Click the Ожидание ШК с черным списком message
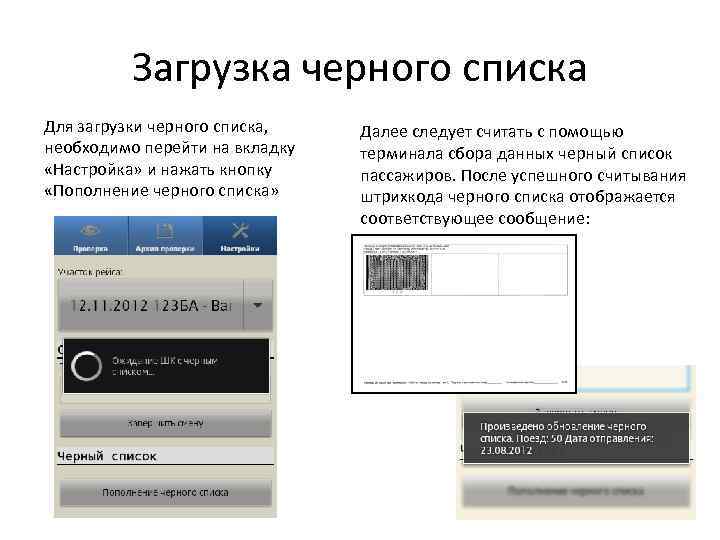This screenshot has width=720, height=540. click(165, 366)
